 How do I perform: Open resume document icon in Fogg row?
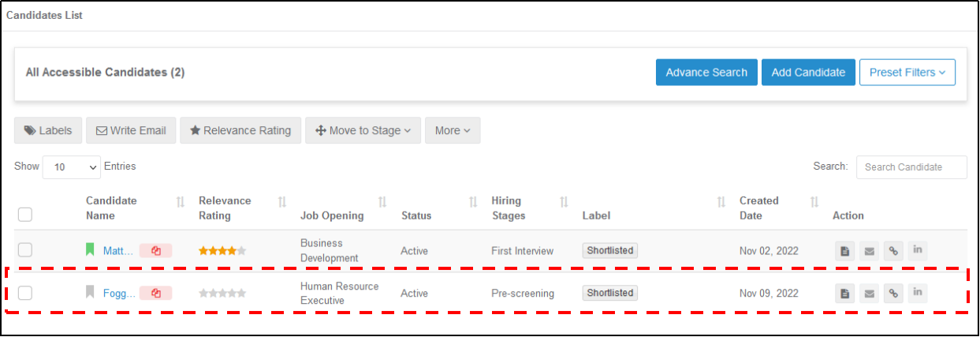[844, 293]
